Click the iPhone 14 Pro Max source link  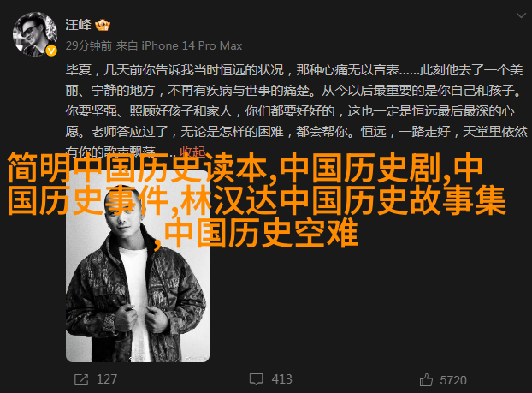point(192,45)
